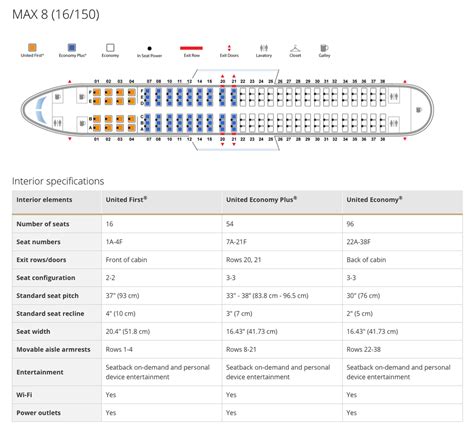This screenshot has height=431, width=474.
Task: Click the Exit Doors red arrows legend icon
Action: [x=229, y=48]
